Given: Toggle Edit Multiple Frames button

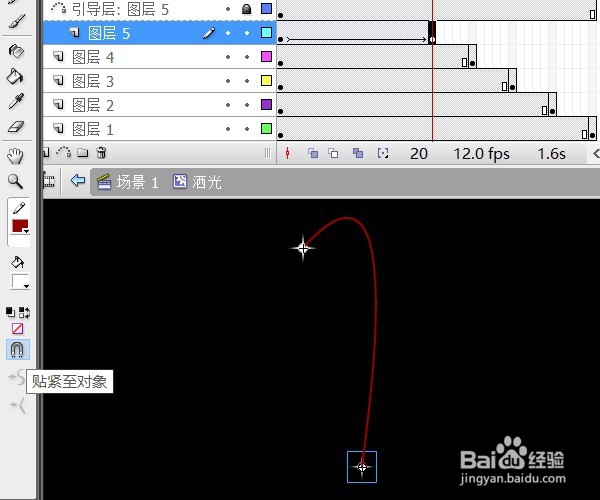Looking at the screenshot, I should [358, 153].
